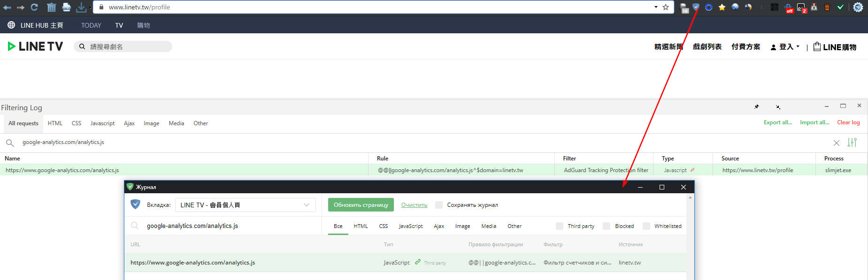Click the pin icon in Filtering Log header
This screenshot has width=868, height=280.
(757, 106)
